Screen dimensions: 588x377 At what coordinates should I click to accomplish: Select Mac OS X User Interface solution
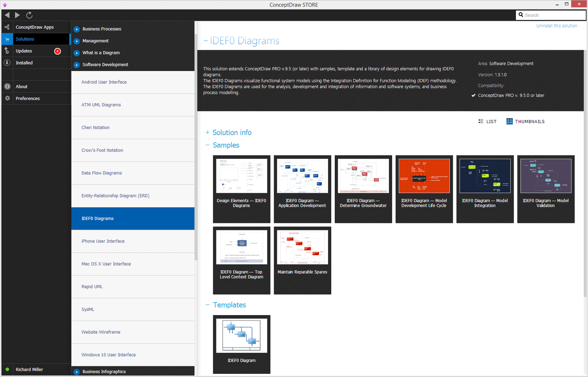point(133,264)
